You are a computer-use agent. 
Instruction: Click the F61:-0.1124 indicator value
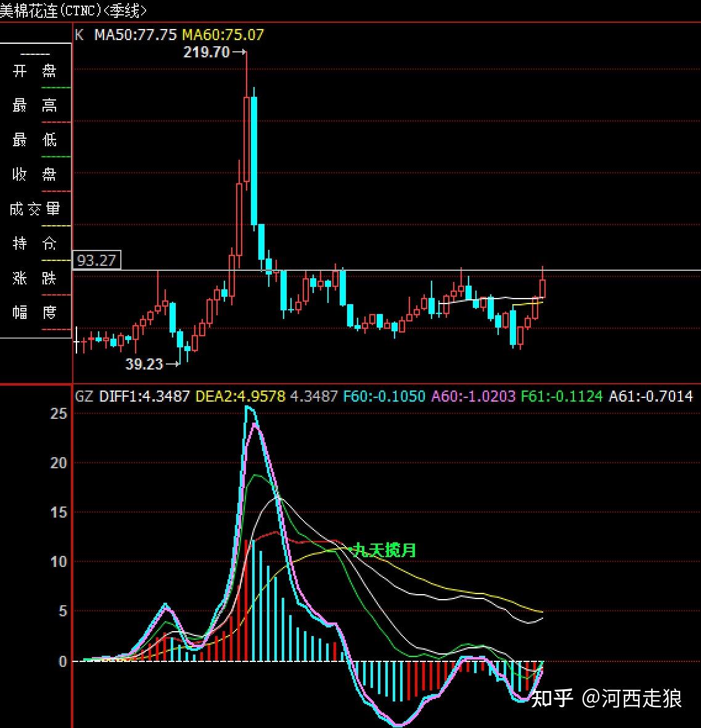562,396
